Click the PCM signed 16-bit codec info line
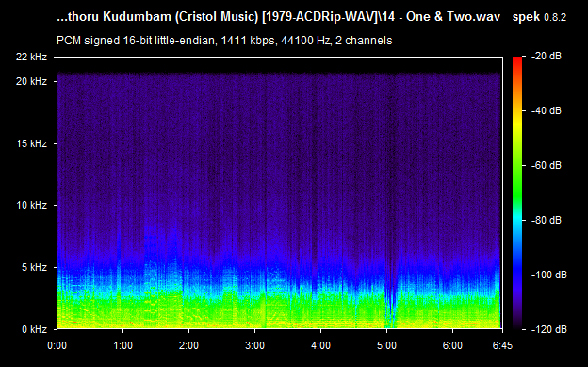588x367 pixels. click(224, 41)
